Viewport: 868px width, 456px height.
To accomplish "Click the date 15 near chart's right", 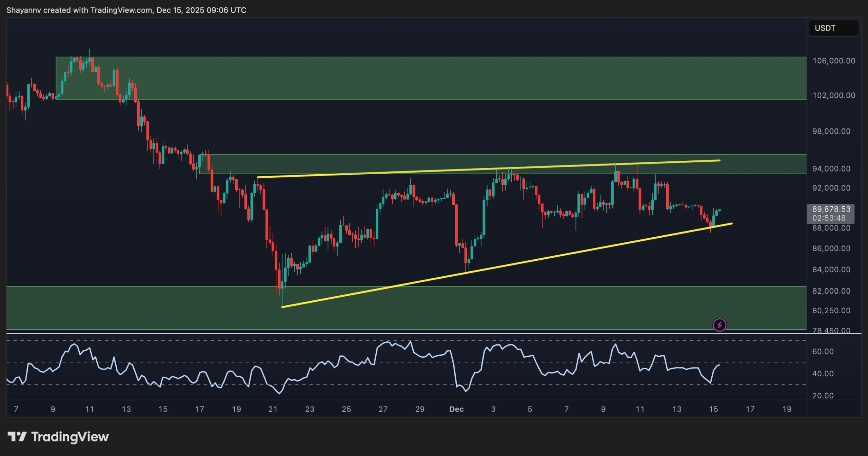I will click(713, 409).
